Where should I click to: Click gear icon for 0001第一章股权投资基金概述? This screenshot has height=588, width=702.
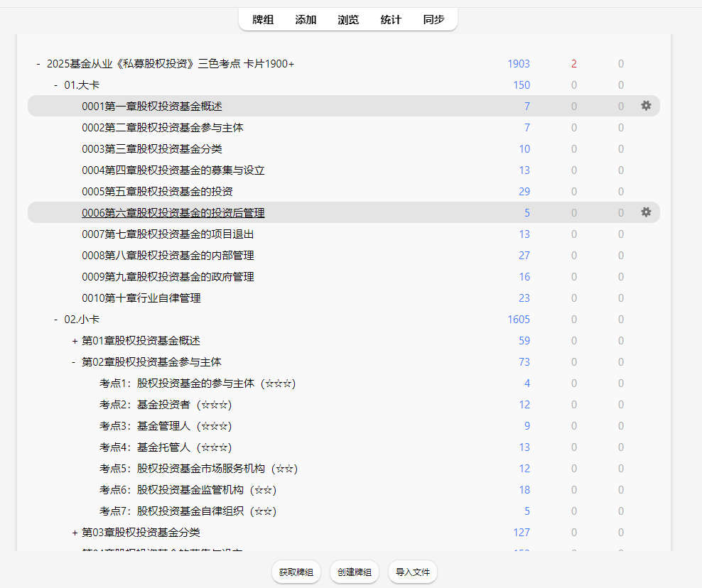[x=645, y=106]
